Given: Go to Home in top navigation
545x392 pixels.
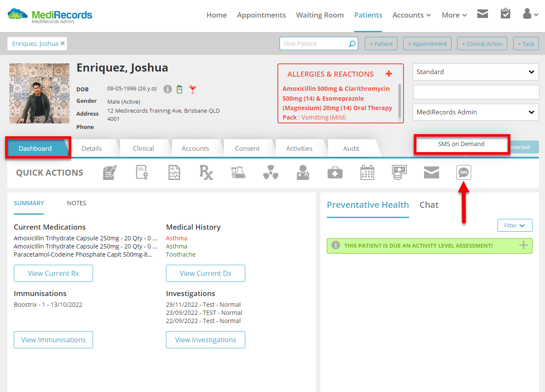Looking at the screenshot, I should [217, 15].
